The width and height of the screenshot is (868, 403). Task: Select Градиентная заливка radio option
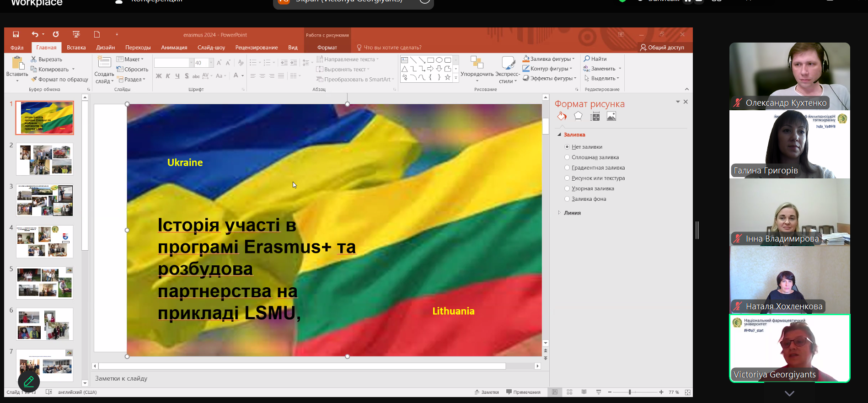coord(567,168)
